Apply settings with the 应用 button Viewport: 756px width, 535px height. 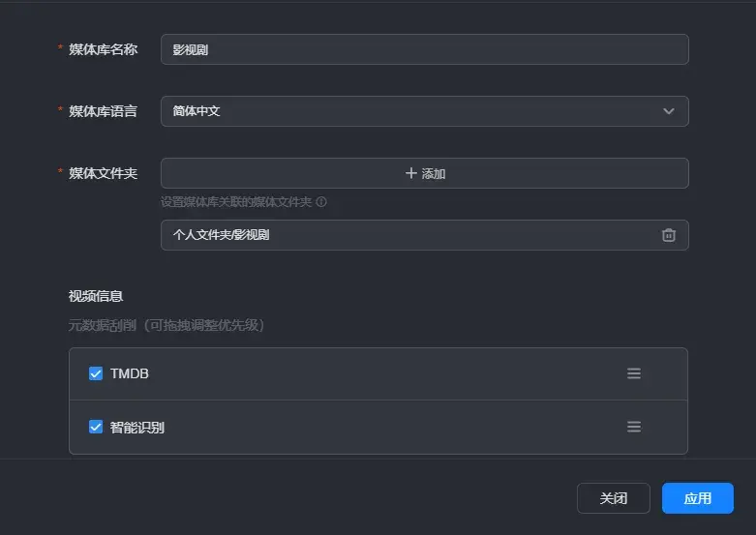tap(697, 498)
